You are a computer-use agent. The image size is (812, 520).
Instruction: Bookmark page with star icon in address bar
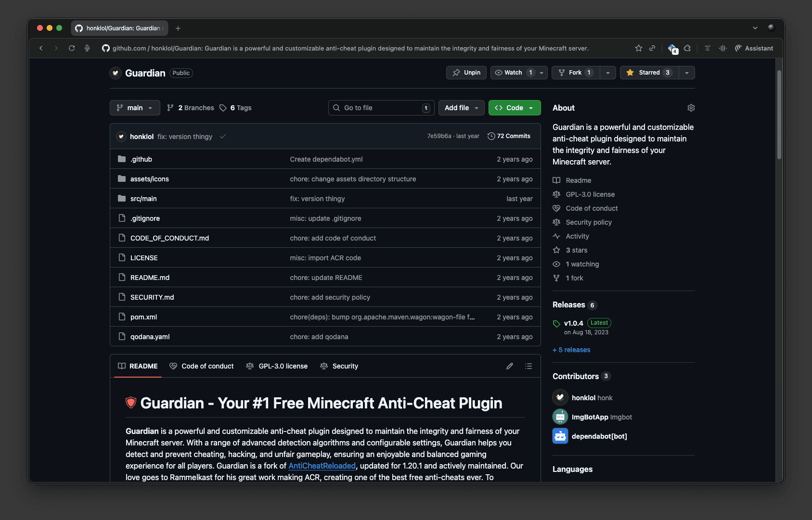tap(638, 48)
